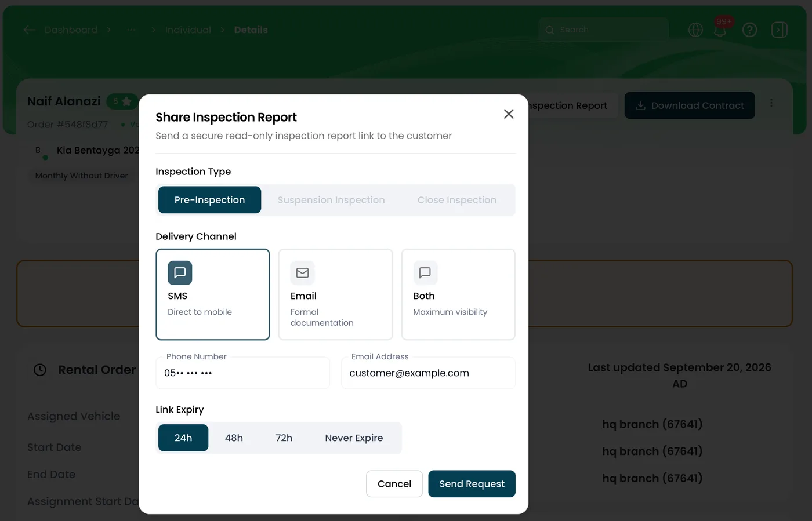Open Dashboard breadcrumb link

click(x=71, y=30)
